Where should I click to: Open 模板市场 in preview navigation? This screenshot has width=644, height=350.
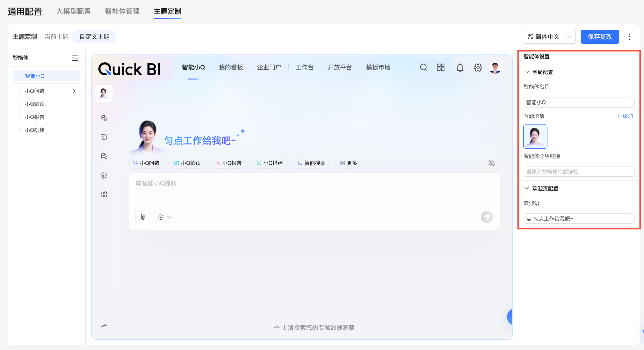[378, 67]
